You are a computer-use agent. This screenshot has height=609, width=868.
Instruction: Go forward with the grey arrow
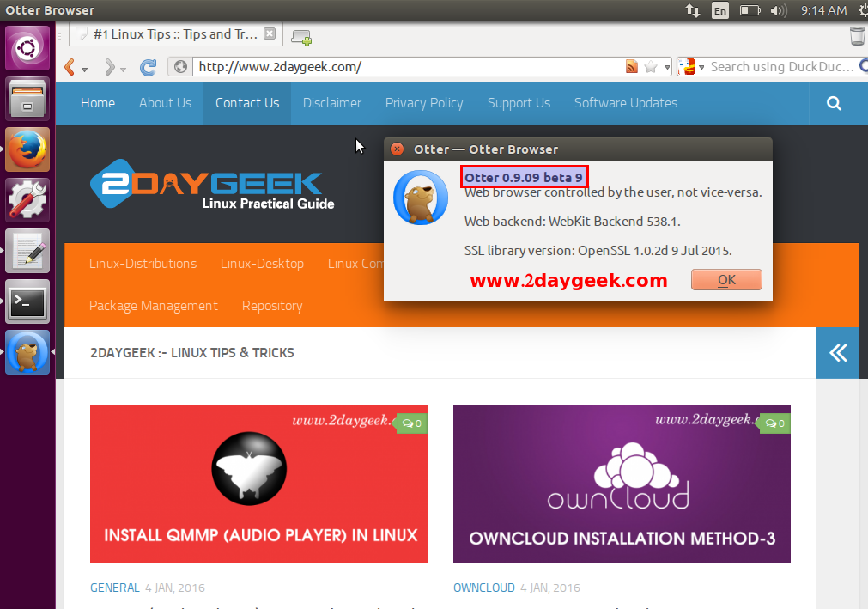[x=110, y=67]
